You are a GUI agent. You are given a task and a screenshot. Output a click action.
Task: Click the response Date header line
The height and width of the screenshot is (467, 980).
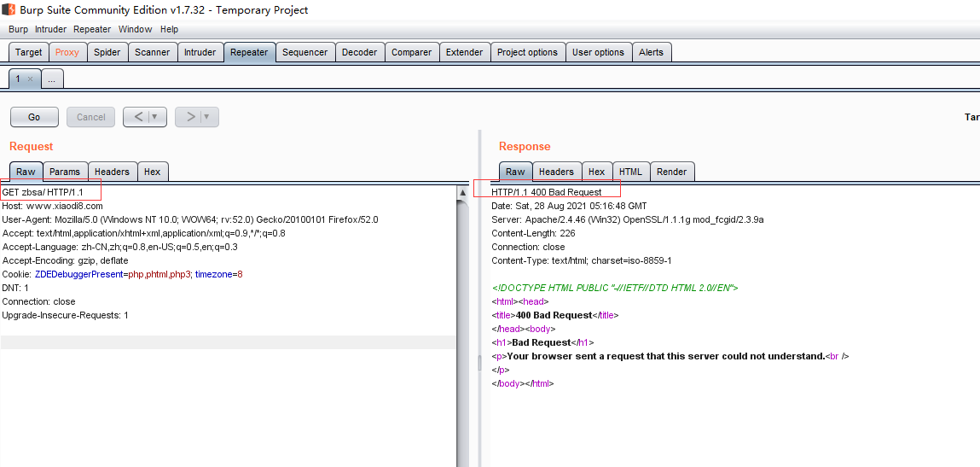(x=569, y=206)
